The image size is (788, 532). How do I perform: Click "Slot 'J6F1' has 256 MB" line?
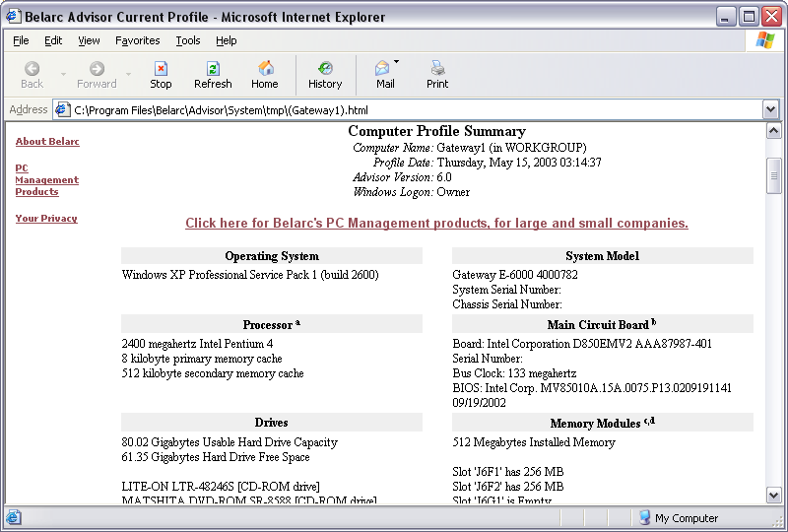coord(508,472)
